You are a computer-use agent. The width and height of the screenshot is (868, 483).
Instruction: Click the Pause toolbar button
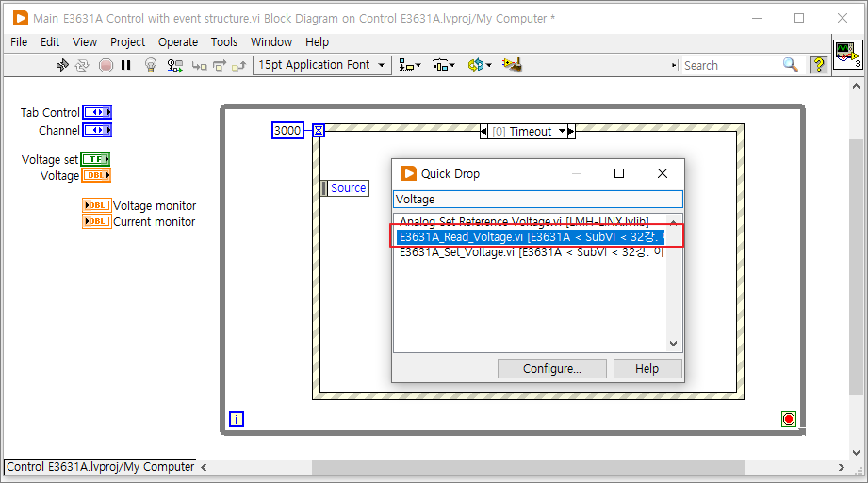point(126,65)
